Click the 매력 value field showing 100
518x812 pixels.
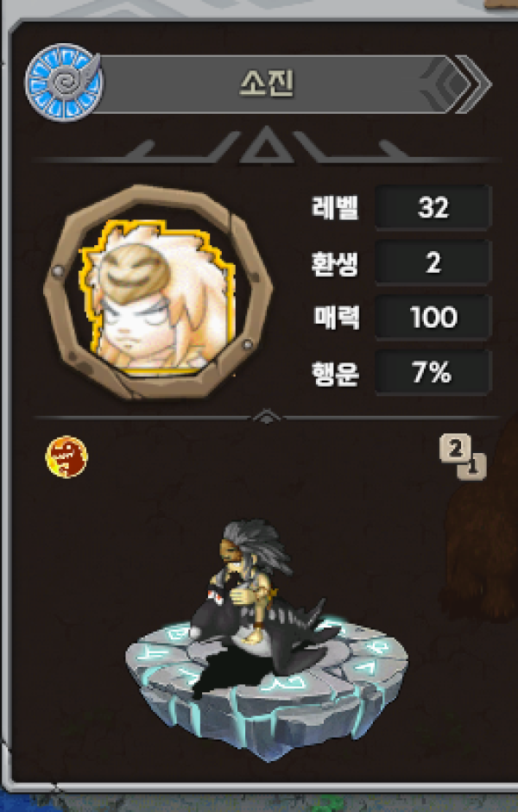point(433,318)
